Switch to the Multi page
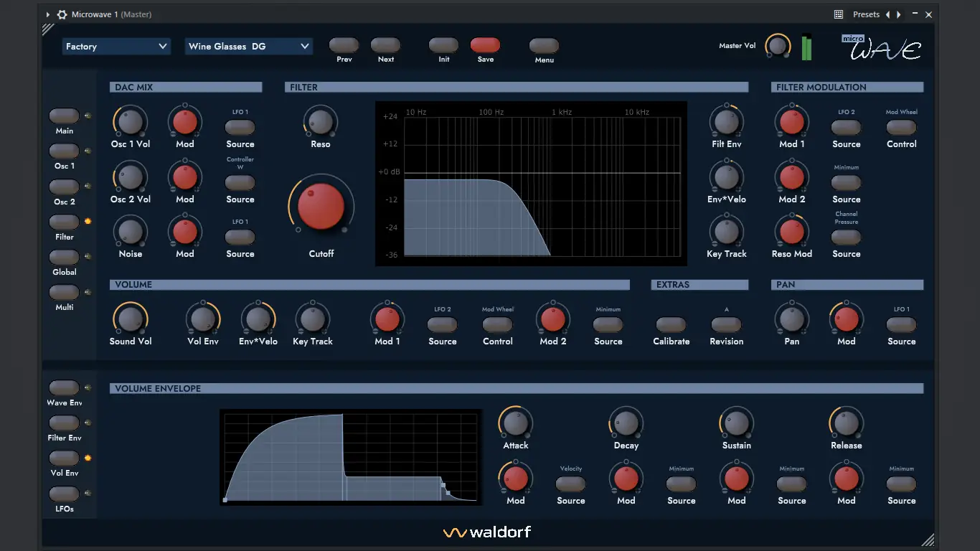This screenshot has width=980, height=551. point(64,292)
